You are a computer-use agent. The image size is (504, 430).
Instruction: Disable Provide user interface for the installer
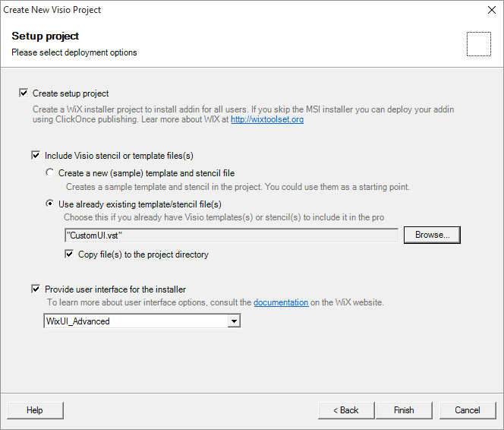click(36, 289)
